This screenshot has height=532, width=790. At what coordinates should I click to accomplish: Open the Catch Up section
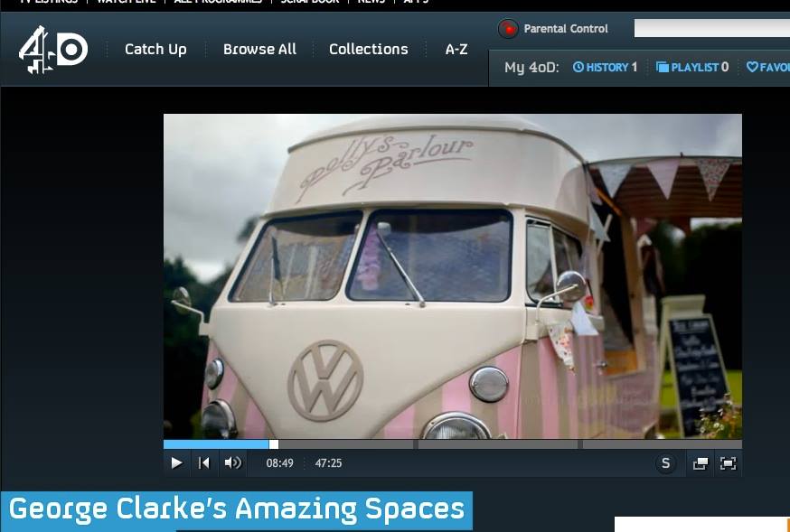pyautogui.click(x=155, y=50)
